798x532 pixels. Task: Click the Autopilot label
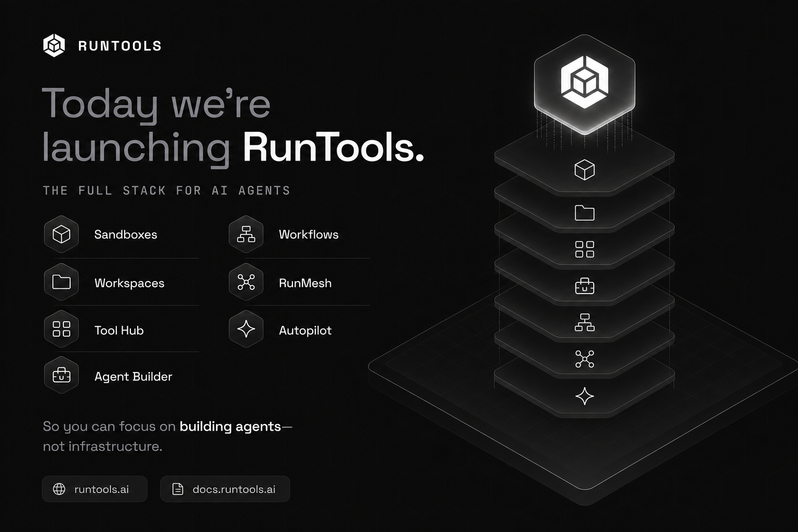[305, 330]
